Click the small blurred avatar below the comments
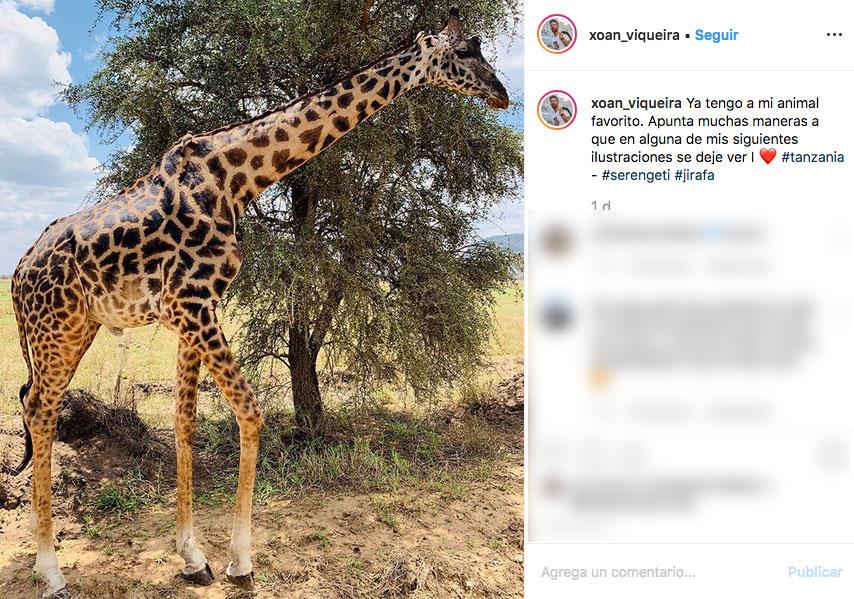 coord(551,487)
